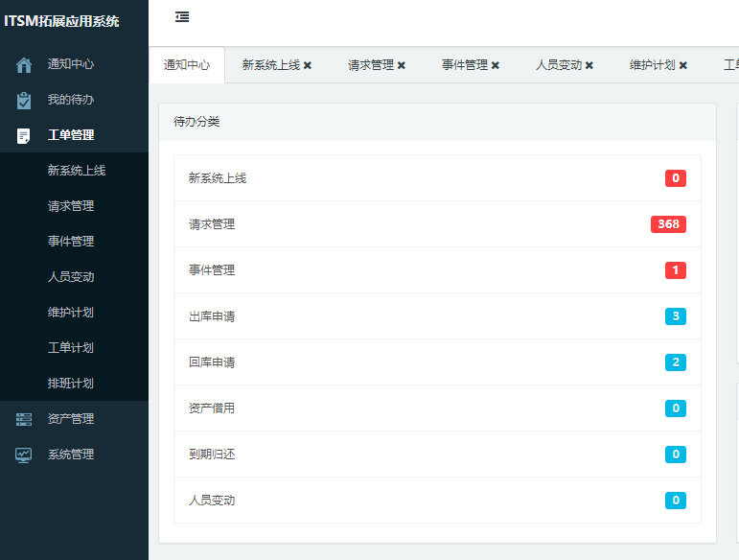Expand the 系统管理 sidebar menu
The width and height of the screenshot is (739, 560).
tap(74, 455)
